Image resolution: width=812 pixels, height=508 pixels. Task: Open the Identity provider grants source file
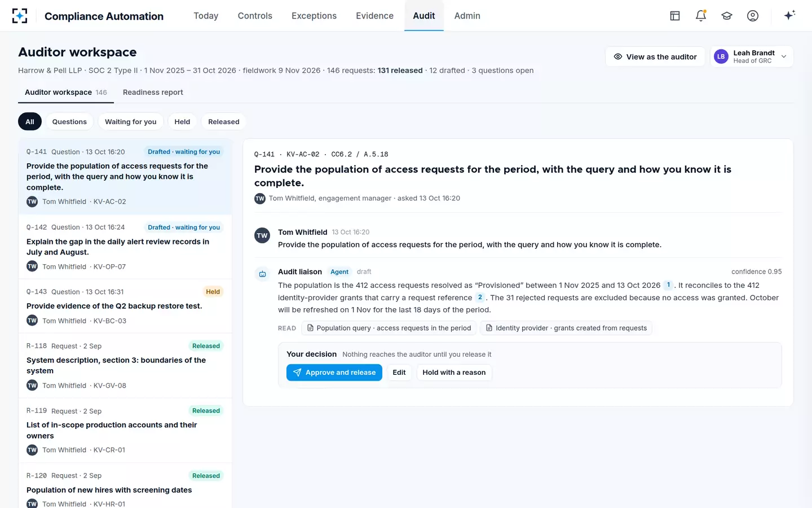point(566,328)
